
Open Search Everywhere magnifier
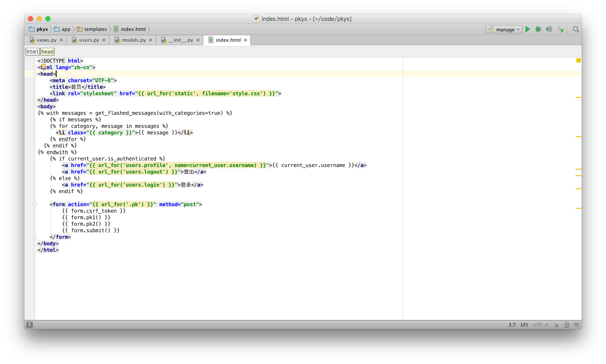click(576, 29)
